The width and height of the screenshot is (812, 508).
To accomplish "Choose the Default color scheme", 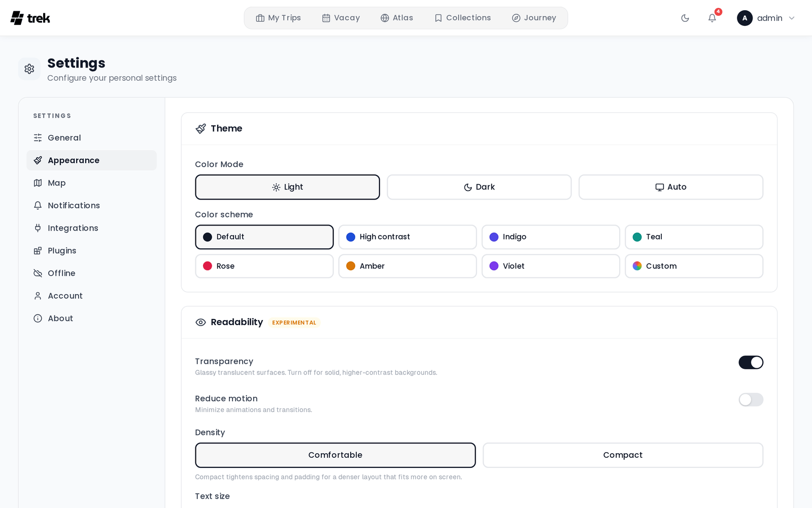I will point(264,237).
